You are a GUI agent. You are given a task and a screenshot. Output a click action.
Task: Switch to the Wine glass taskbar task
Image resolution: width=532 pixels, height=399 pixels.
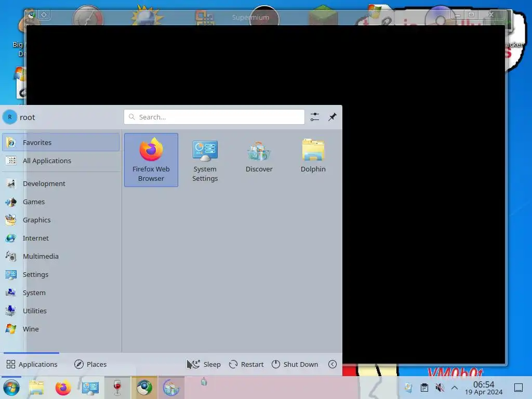117,388
